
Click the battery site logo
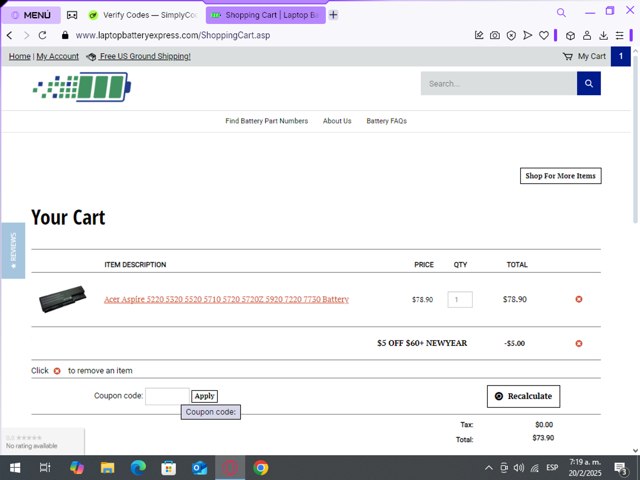click(x=82, y=87)
